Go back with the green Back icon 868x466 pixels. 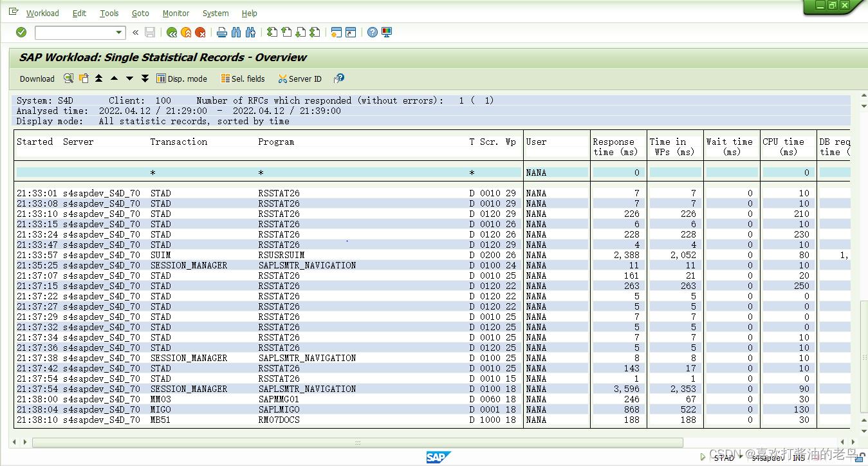[172, 32]
